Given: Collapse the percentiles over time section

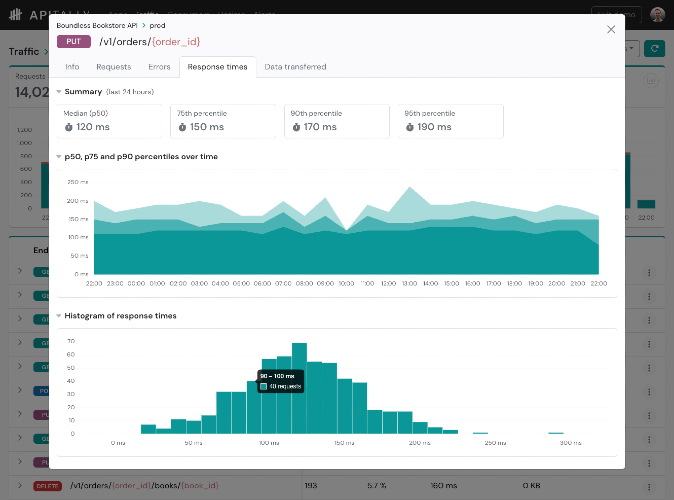Looking at the screenshot, I should [58, 156].
